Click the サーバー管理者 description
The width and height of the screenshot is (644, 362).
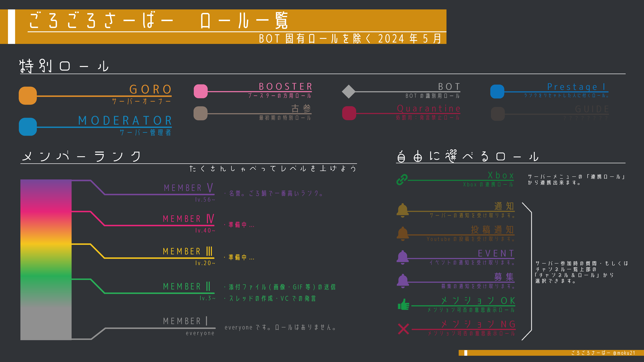click(145, 132)
